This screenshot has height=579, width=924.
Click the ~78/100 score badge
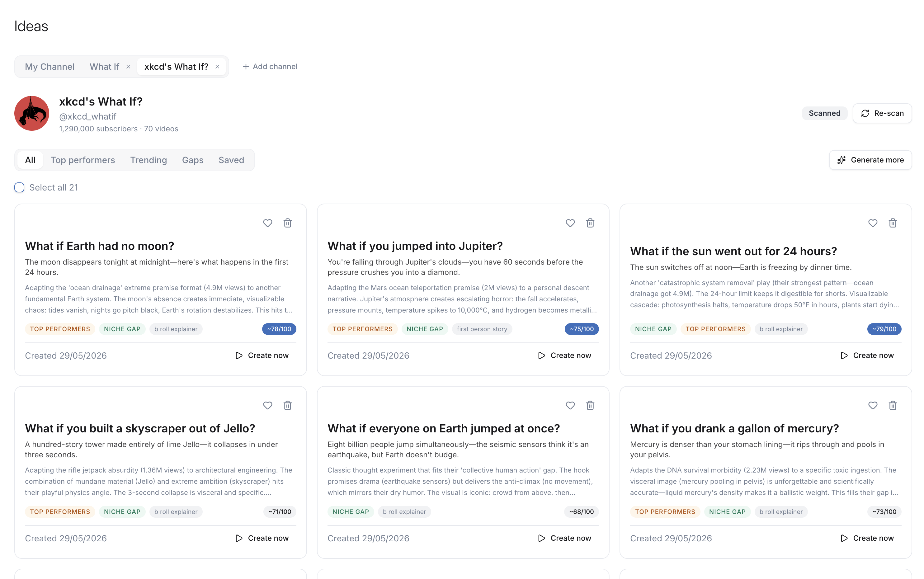coord(279,329)
